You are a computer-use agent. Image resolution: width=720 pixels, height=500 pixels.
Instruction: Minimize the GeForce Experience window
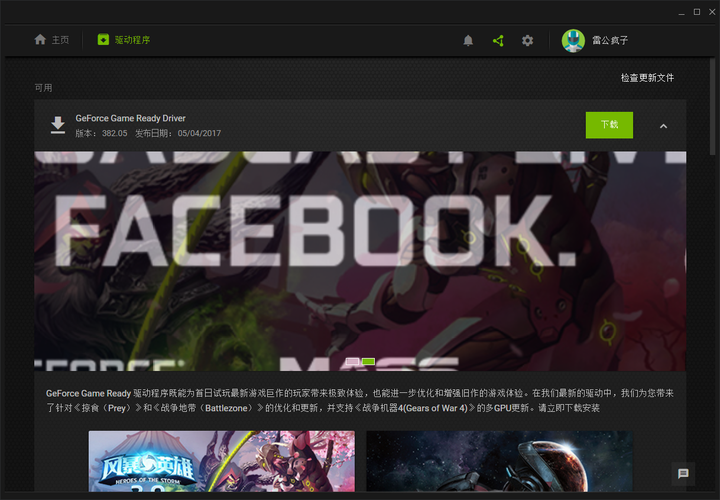point(681,12)
